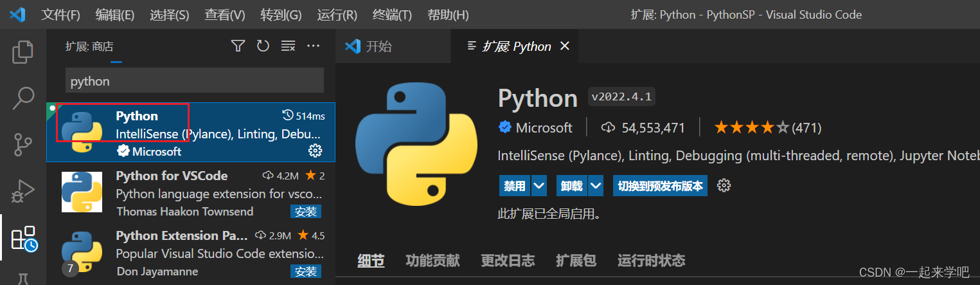Select Python for VSCode list entry title
Screen dimensions: 980x285
coord(172,176)
